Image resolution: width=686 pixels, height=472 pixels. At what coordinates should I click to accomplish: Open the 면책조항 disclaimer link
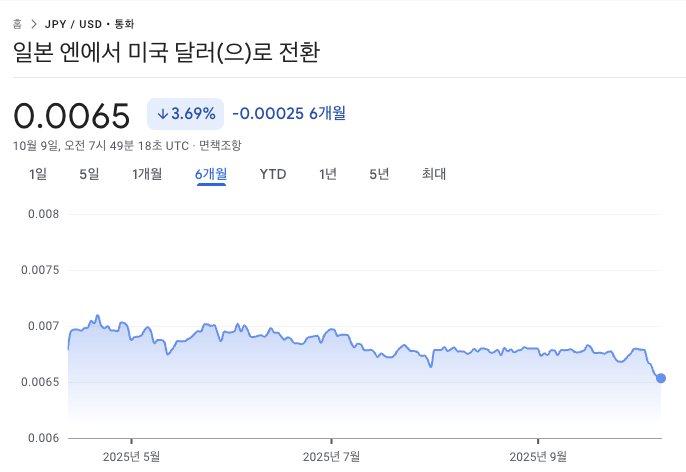(x=219, y=145)
